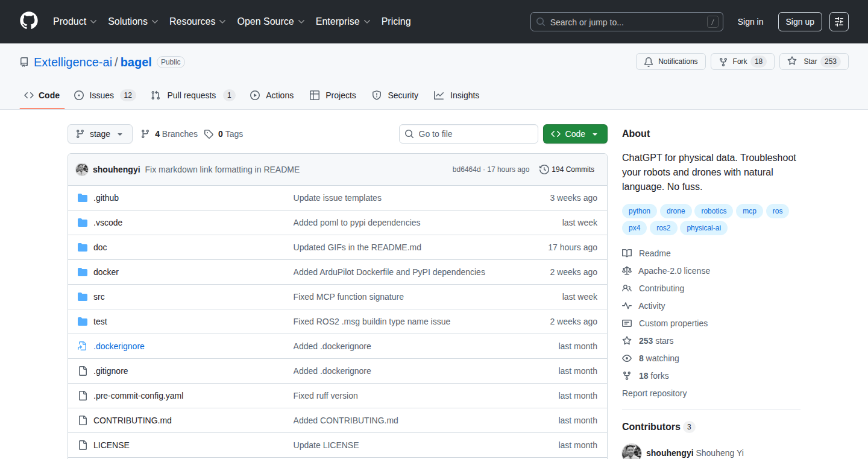Expand the Enterprise menu
The height and width of the screenshot is (459, 868).
click(x=343, y=22)
